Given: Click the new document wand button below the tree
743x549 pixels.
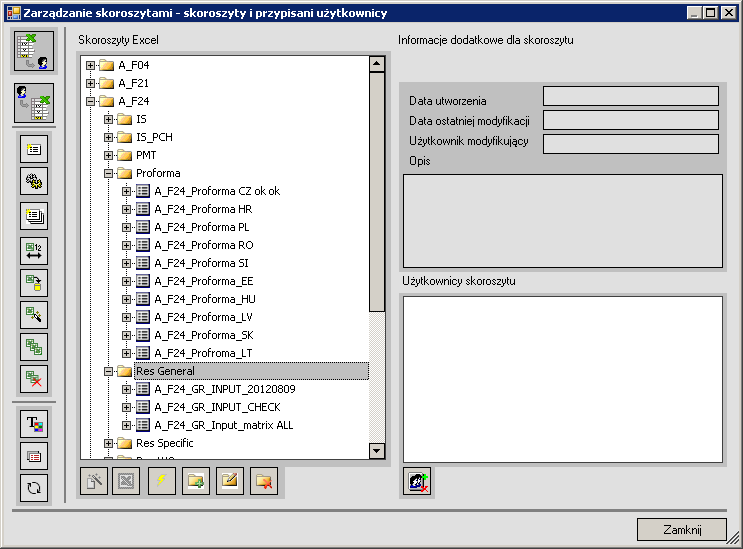Looking at the screenshot, I should coord(94,481).
